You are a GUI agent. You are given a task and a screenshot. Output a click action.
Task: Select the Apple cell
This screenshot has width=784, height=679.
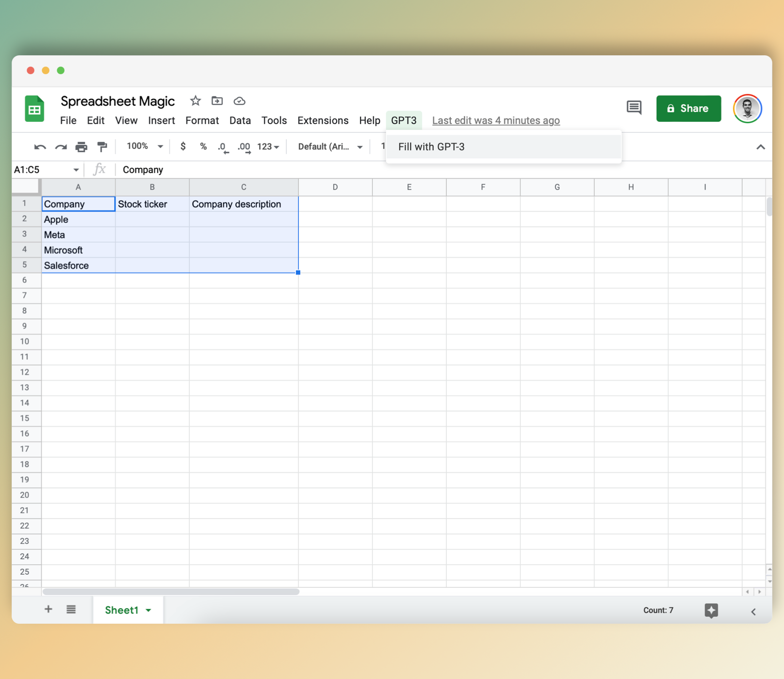(x=78, y=220)
